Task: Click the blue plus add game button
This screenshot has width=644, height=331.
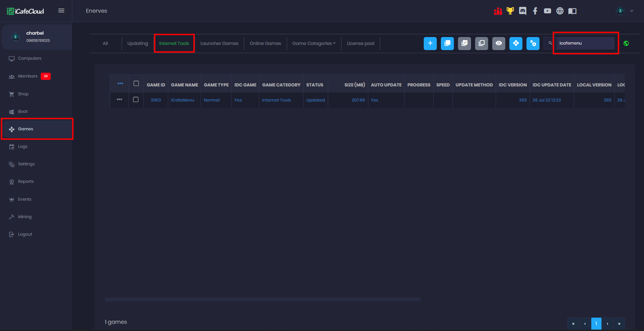Action: pos(430,43)
